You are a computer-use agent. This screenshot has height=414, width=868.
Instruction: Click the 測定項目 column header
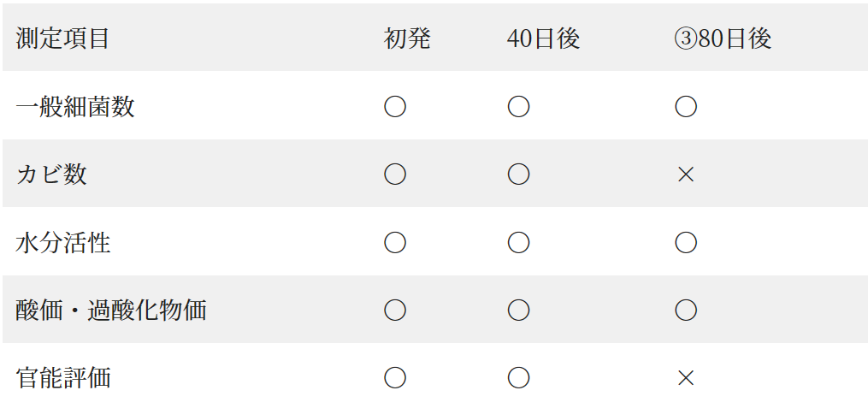click(62, 39)
